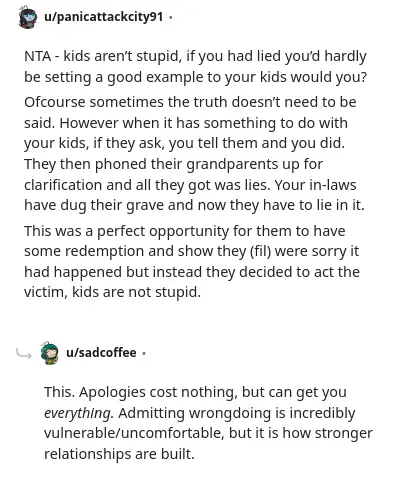Click the closing phrase 'kids are not stupid.'
Viewport: 400px width, 489px height.
coord(137,292)
